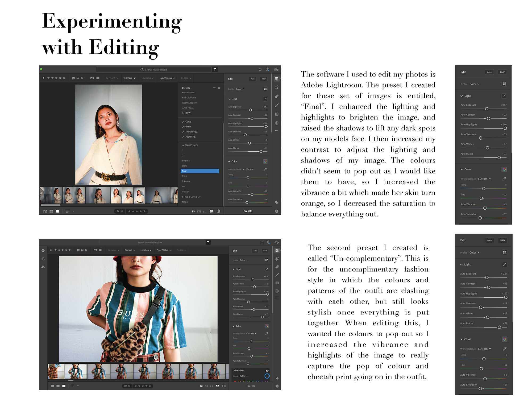Toggle Color Mixer switch in bottom Lightroom window
Screen dimensions: 532x411
(x=267, y=371)
